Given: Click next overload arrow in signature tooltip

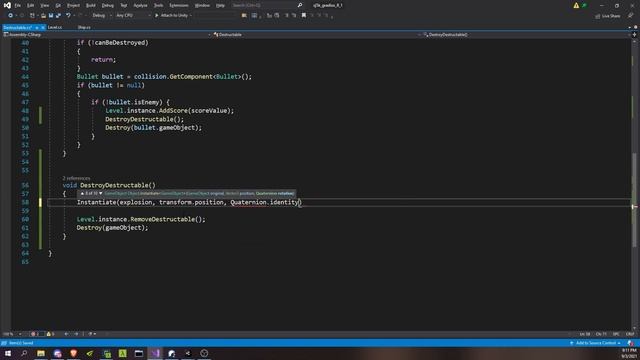Looking at the screenshot, I should pyautogui.click(x=101, y=193).
